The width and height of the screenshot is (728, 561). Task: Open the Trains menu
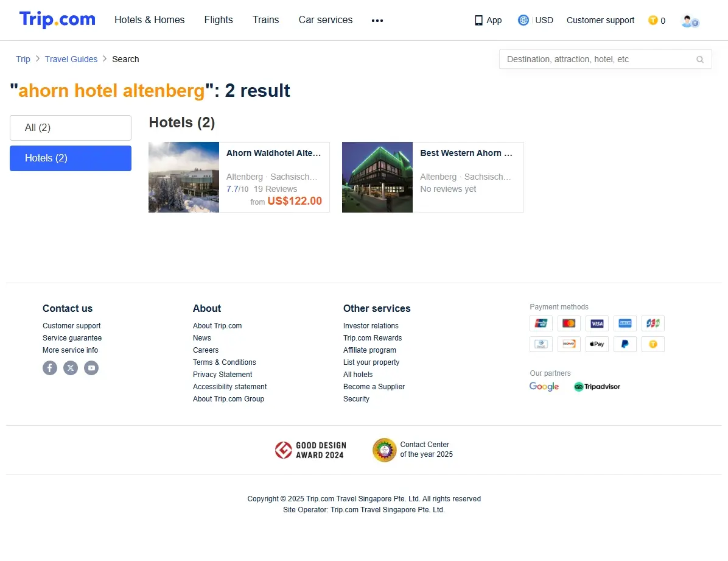[265, 20]
